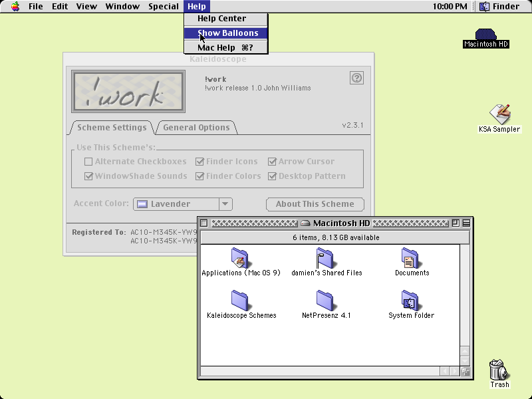Screen dimensions: 532x399
Task: Toggle the Finder Icons checkbox
Action: tap(199, 162)
